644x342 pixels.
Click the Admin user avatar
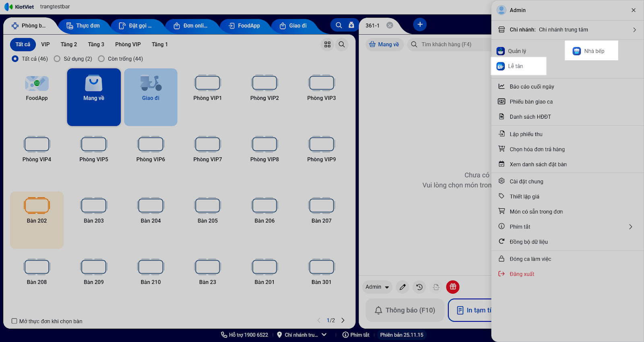point(501,10)
